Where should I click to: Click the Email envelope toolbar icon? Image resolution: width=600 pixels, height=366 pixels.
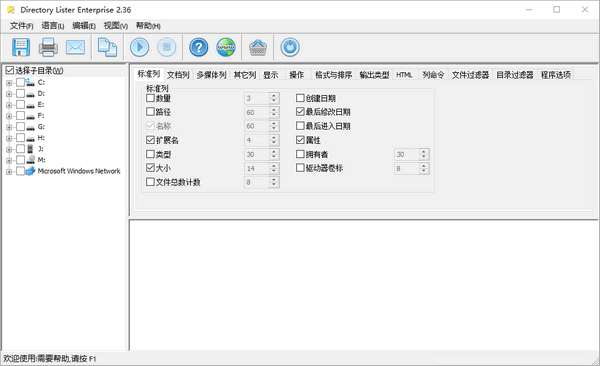point(75,47)
